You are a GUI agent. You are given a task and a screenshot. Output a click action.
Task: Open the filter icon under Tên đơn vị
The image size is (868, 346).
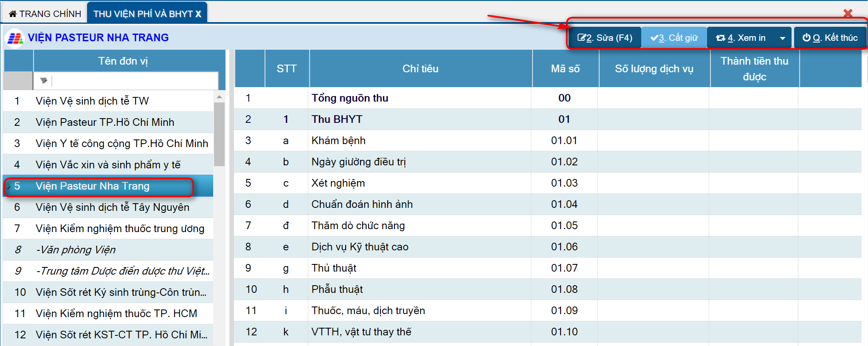(x=43, y=80)
